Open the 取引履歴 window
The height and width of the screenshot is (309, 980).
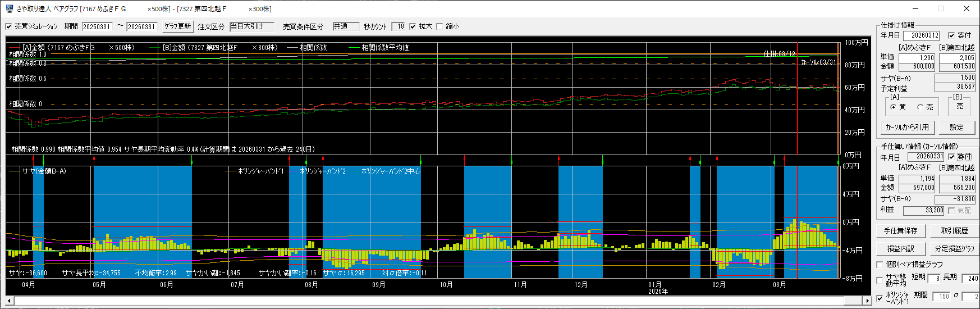[x=954, y=231]
